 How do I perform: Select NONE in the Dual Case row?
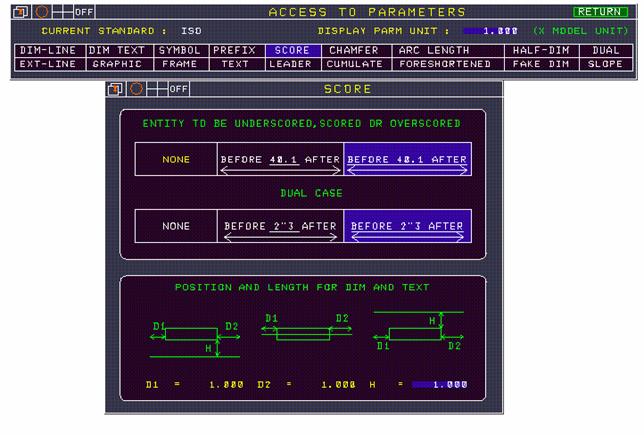click(x=176, y=227)
